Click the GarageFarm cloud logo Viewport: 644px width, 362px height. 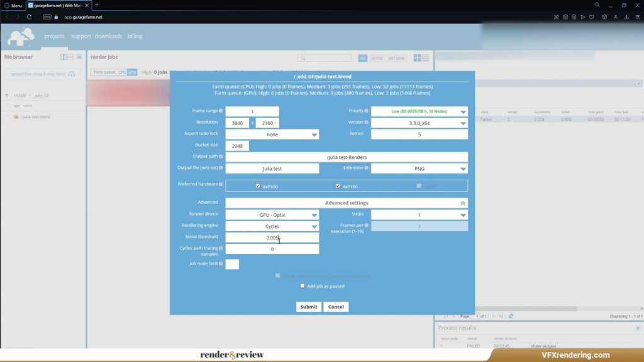21,37
